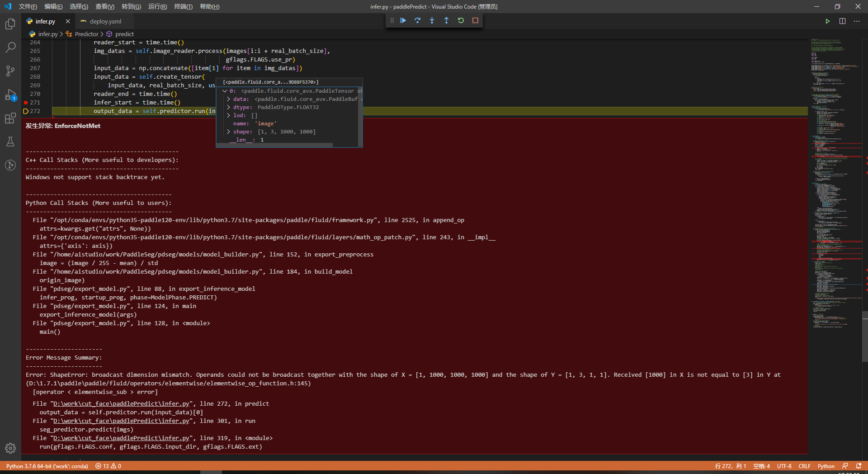Open the 文件(F) menu

point(28,6)
